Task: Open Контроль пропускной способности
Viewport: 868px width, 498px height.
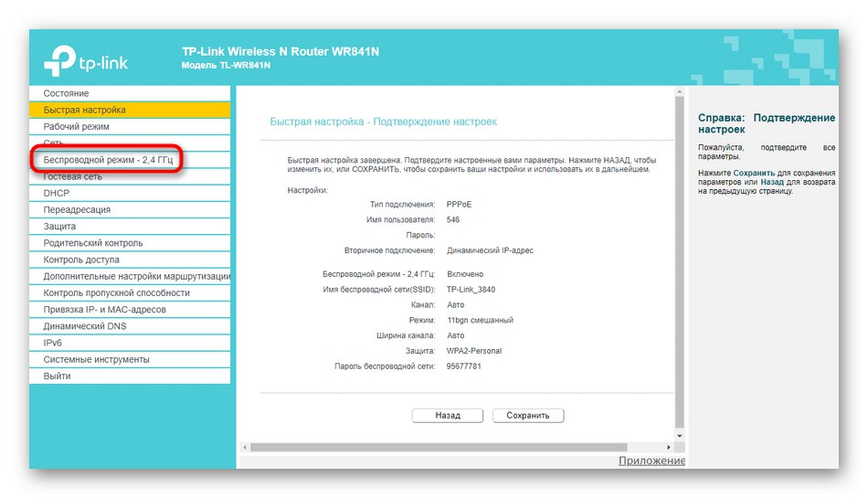Action: (130, 292)
